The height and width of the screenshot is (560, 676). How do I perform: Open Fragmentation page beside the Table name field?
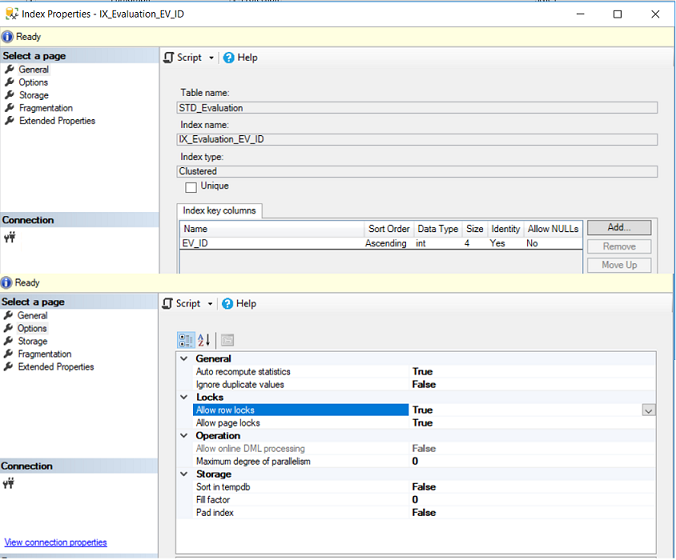click(45, 108)
